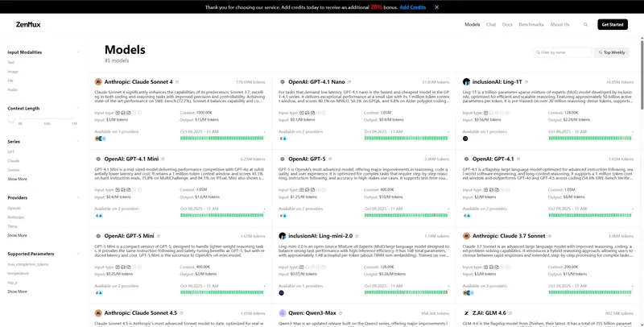Open search via magnifier icon in navbar
The image size is (644, 327).
[x=585, y=25]
